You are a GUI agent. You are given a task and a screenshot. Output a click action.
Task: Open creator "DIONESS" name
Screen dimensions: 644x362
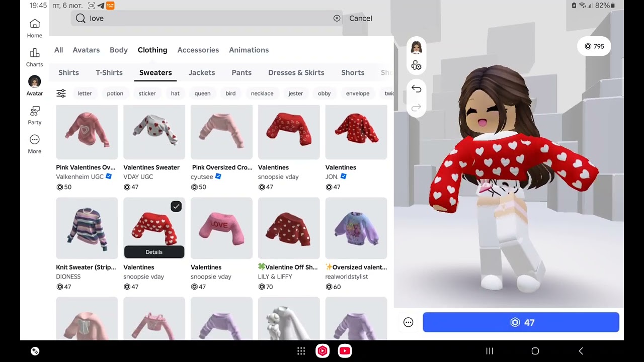(68, 277)
